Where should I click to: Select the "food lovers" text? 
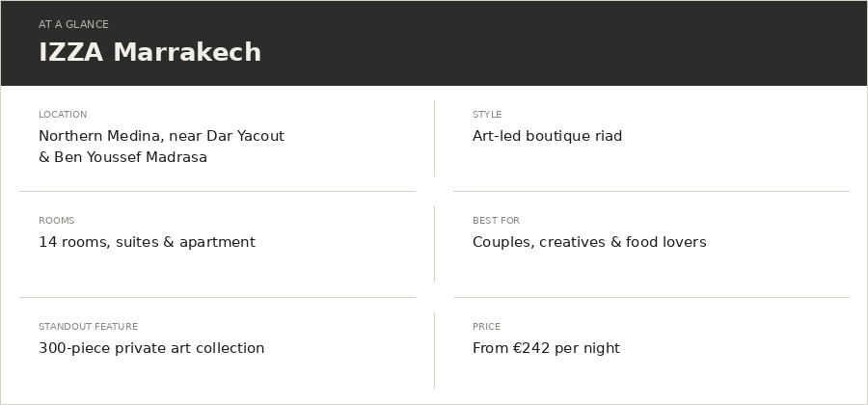(665, 242)
